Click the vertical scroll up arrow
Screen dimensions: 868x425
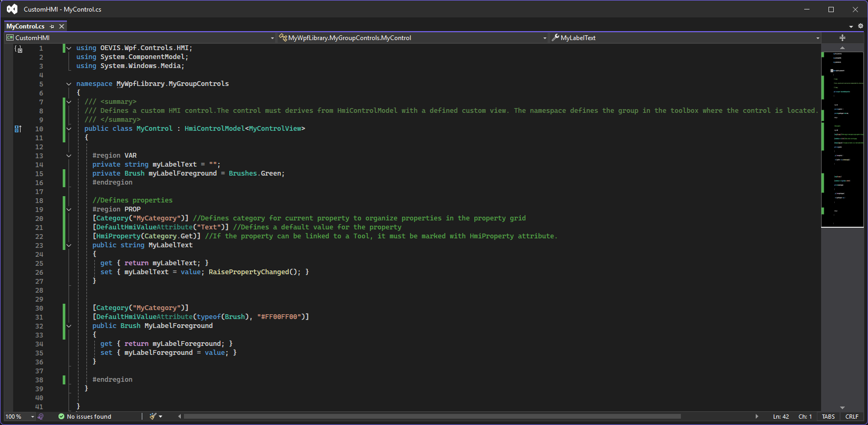point(842,48)
